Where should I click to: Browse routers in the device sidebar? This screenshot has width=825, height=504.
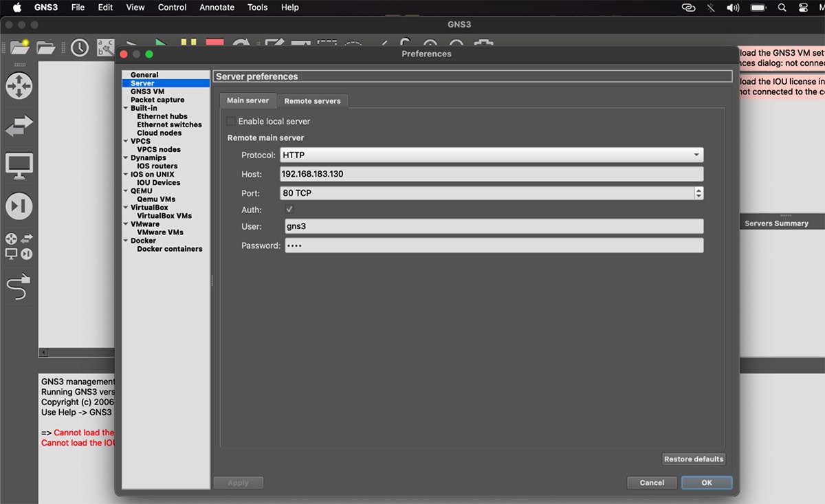[x=19, y=86]
